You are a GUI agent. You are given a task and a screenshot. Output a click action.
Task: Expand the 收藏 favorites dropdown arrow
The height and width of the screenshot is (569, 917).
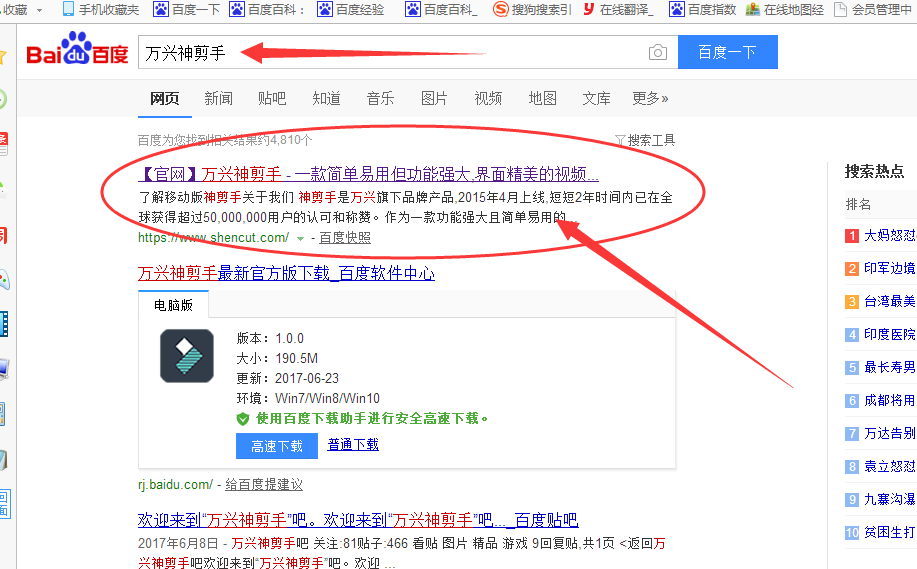tap(39, 10)
